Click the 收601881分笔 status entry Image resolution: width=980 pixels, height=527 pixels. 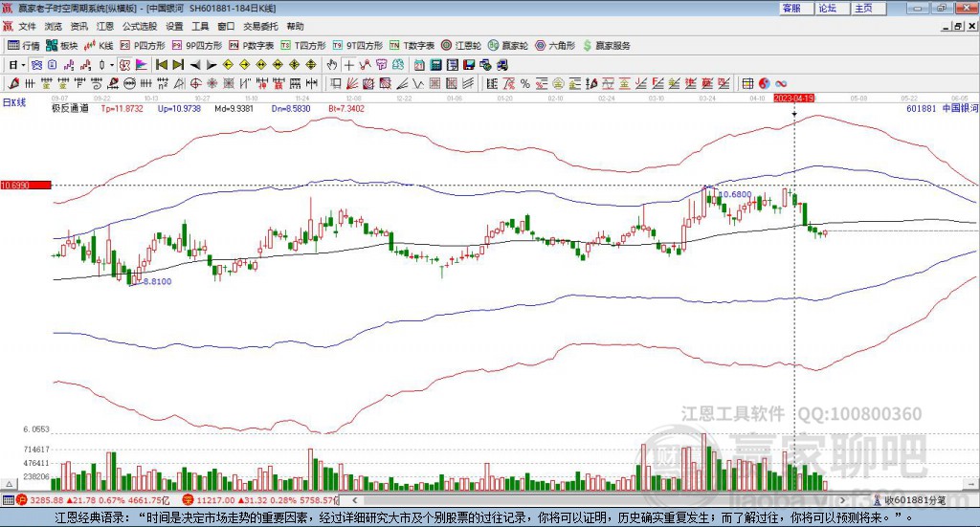click(x=910, y=500)
